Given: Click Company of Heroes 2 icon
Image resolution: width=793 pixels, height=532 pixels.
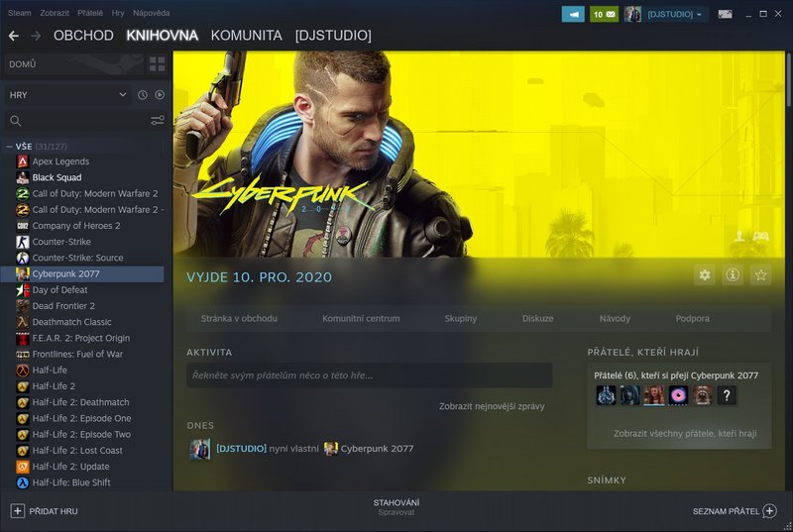Looking at the screenshot, I should (23, 226).
